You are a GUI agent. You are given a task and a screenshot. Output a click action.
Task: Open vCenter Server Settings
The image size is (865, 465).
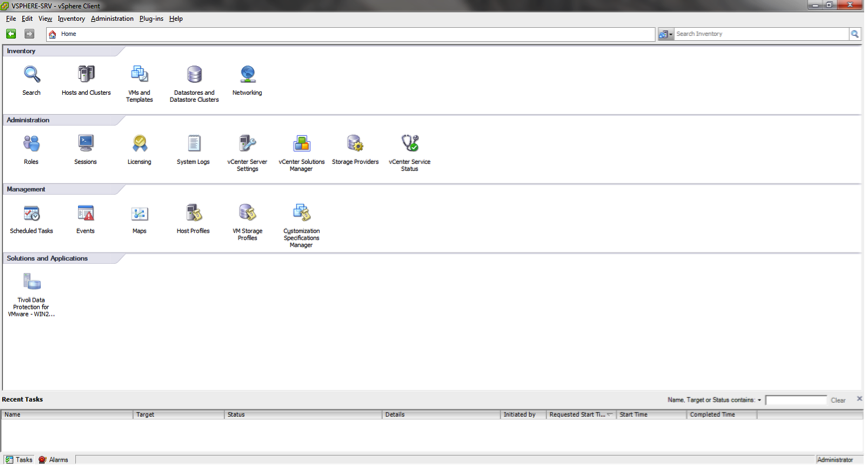[x=247, y=143]
